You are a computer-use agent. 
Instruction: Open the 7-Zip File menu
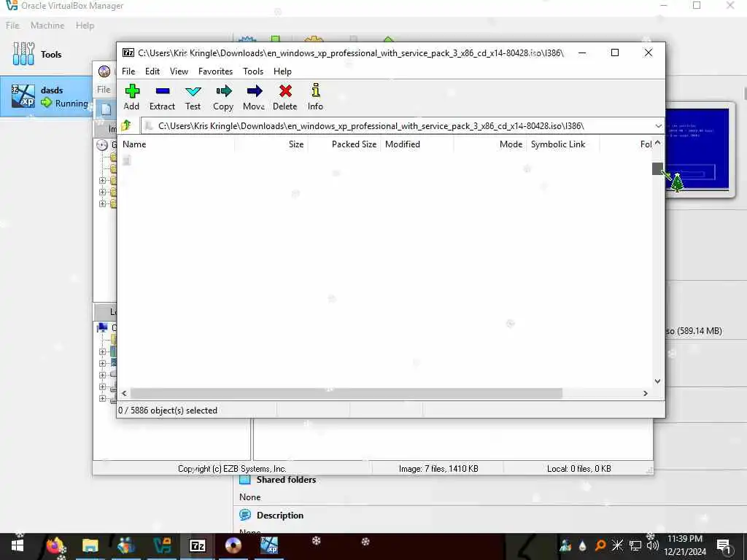coord(128,71)
